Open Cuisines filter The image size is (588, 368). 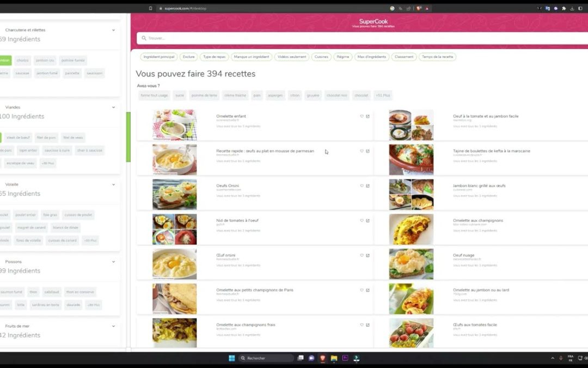click(x=321, y=57)
